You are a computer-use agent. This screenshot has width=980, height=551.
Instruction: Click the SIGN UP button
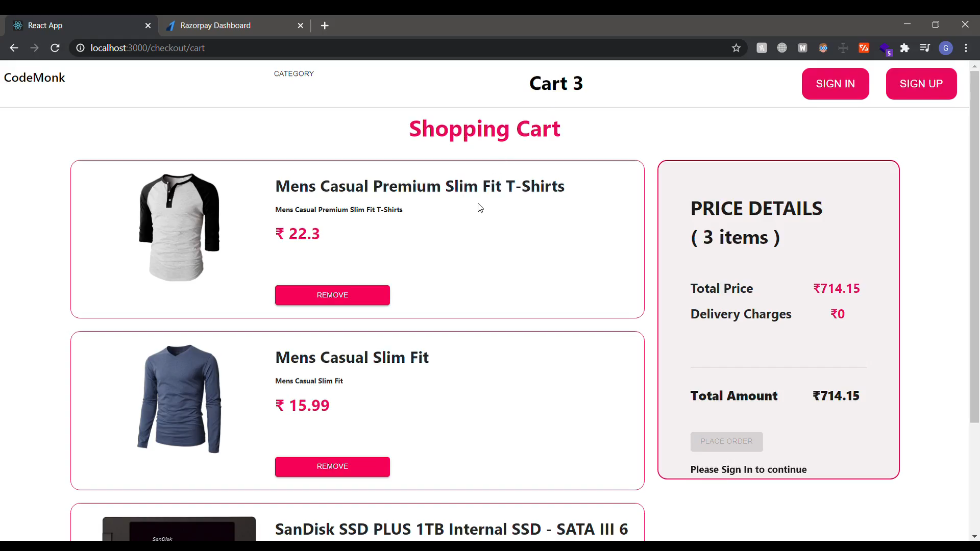pyautogui.click(x=921, y=84)
